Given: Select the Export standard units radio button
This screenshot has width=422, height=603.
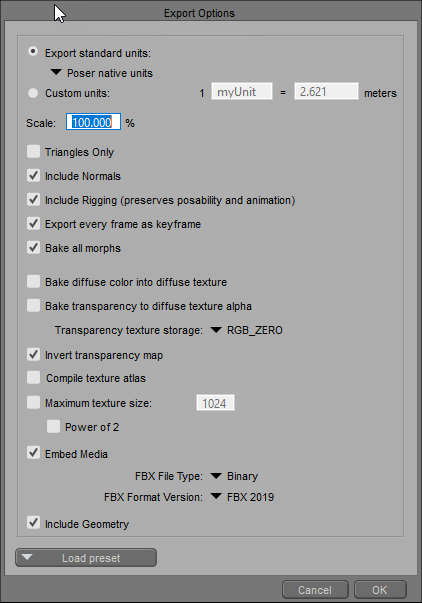Looking at the screenshot, I should (33, 52).
